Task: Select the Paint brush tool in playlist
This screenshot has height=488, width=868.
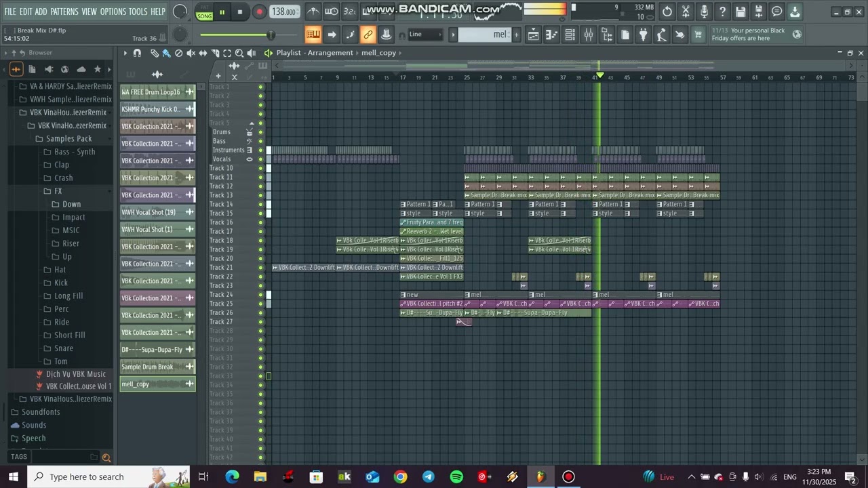Action: point(166,53)
